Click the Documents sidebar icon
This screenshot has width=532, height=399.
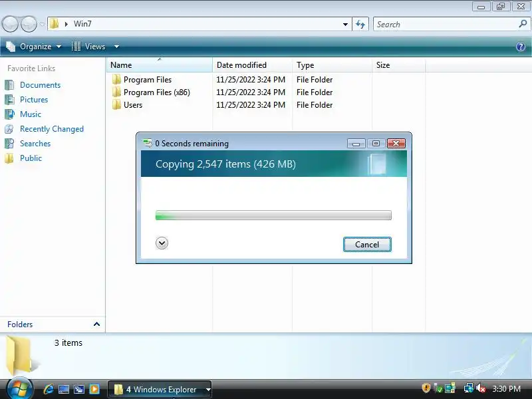tap(9, 85)
